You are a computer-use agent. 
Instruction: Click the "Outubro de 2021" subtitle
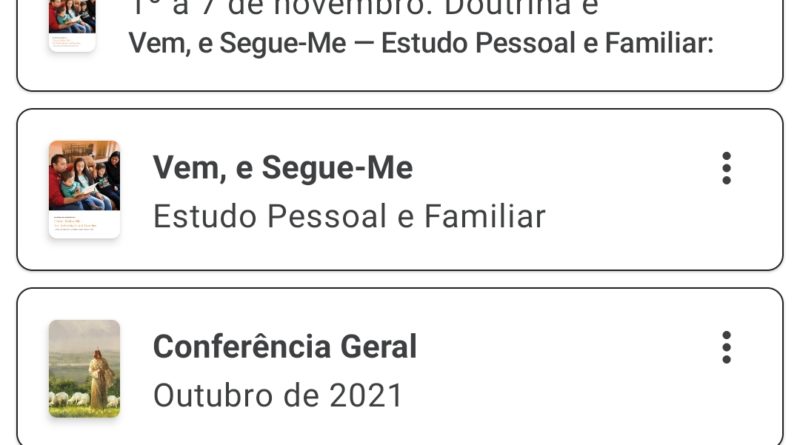point(277,395)
